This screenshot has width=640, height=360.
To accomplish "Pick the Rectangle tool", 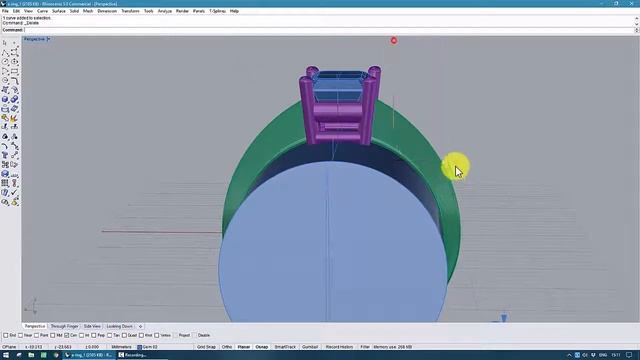I will click(x=14, y=71).
